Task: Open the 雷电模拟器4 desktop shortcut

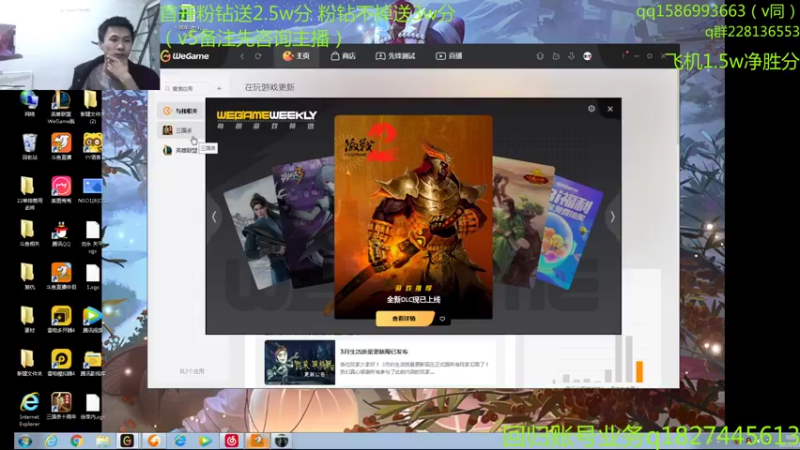Action: (61, 363)
